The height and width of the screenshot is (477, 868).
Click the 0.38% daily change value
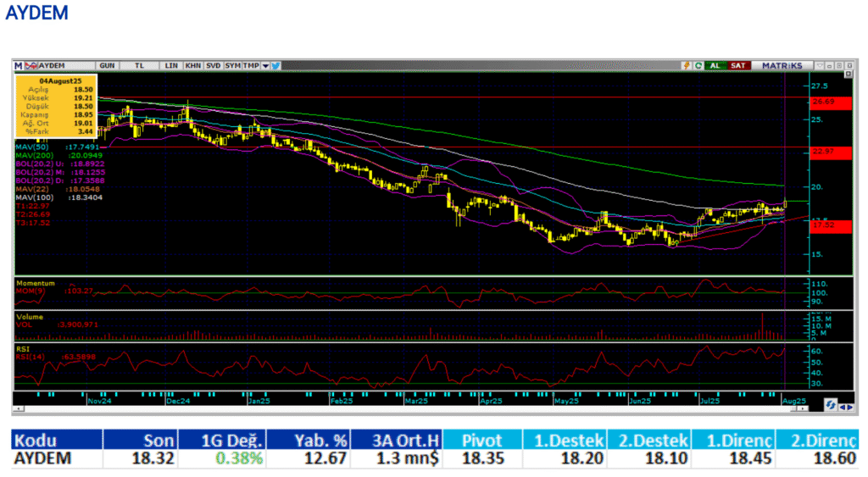point(239,458)
